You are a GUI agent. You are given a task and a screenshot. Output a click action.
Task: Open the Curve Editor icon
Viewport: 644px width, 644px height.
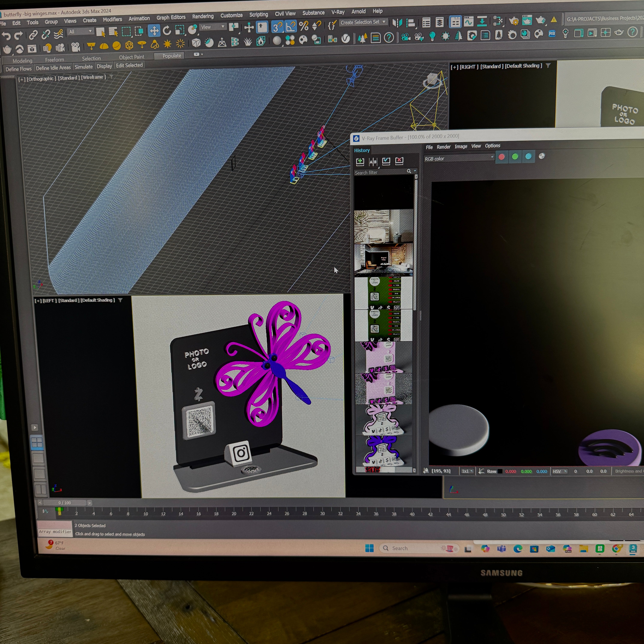click(469, 22)
